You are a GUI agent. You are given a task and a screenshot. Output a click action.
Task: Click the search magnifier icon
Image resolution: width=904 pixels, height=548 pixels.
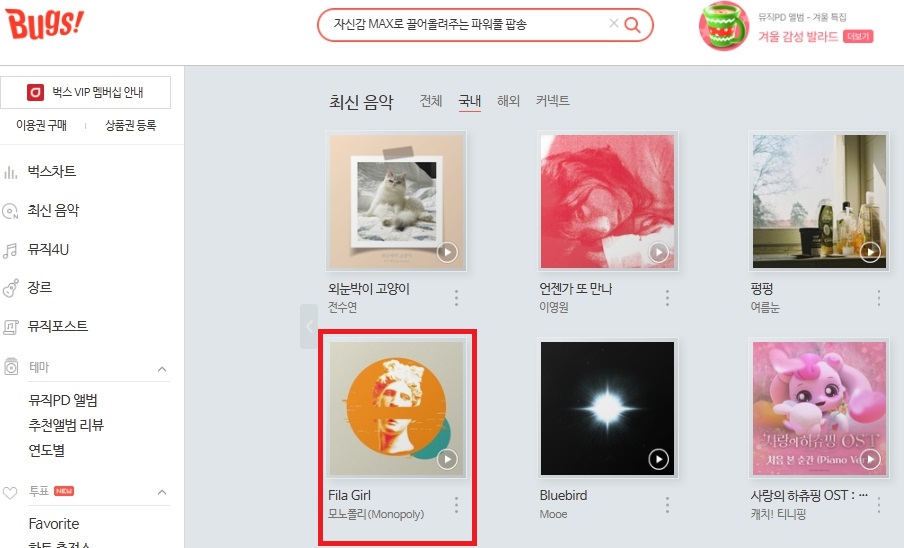point(632,25)
